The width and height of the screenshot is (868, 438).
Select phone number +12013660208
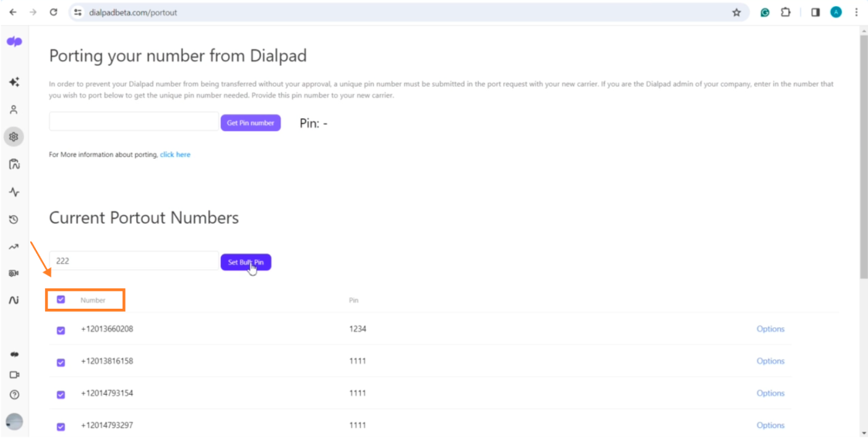tap(107, 329)
